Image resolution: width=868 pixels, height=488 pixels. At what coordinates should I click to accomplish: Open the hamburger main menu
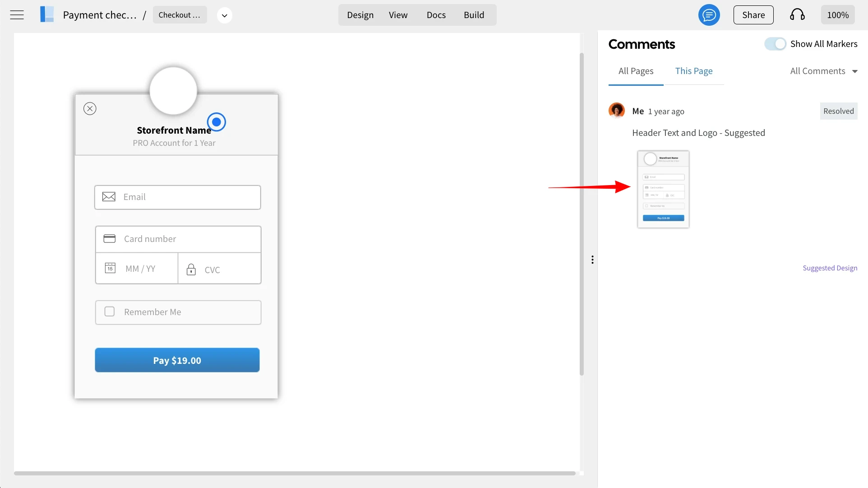point(17,15)
